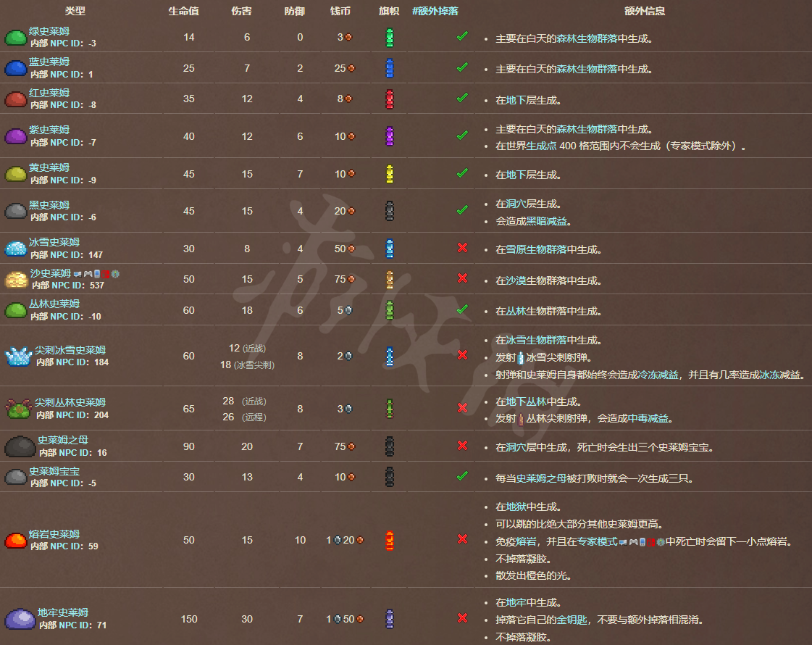812x645 pixels.
Task: Click the yellow slime banner icon
Action: click(x=389, y=173)
